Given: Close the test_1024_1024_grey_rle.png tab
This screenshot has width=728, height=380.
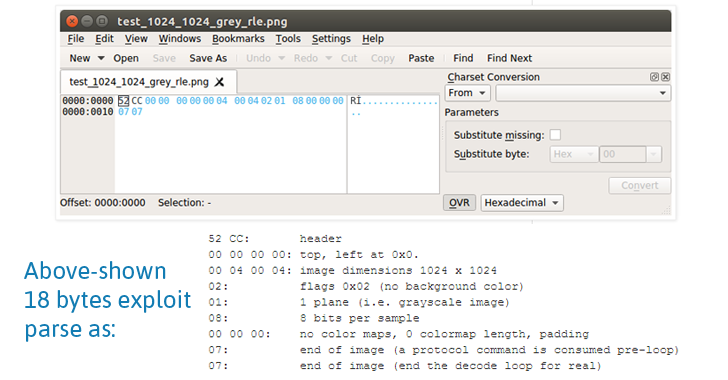Looking at the screenshot, I should click(220, 82).
